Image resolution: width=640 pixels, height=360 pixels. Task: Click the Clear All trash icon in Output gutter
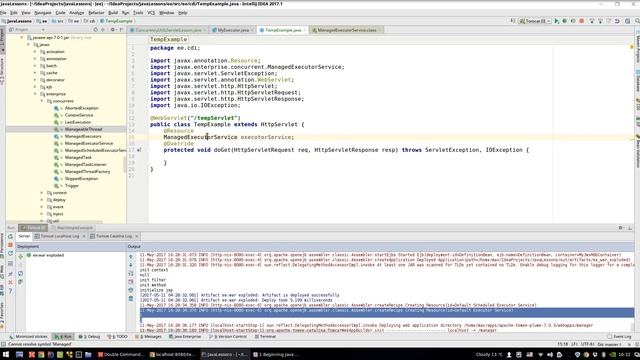[x=131, y=298]
